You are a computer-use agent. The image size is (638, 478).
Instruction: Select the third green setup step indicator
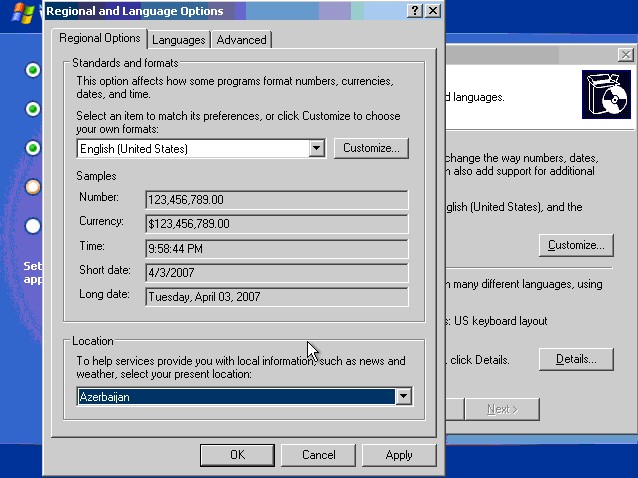(33, 148)
